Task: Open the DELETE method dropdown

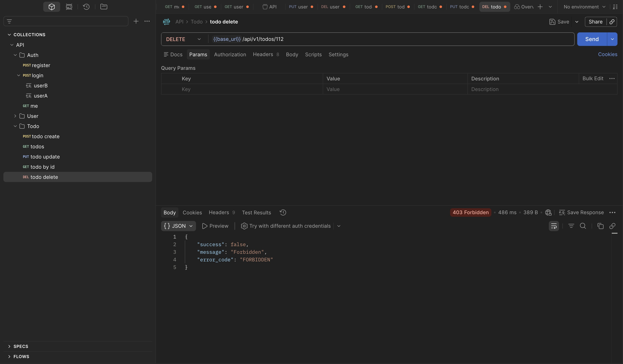Action: click(x=184, y=39)
